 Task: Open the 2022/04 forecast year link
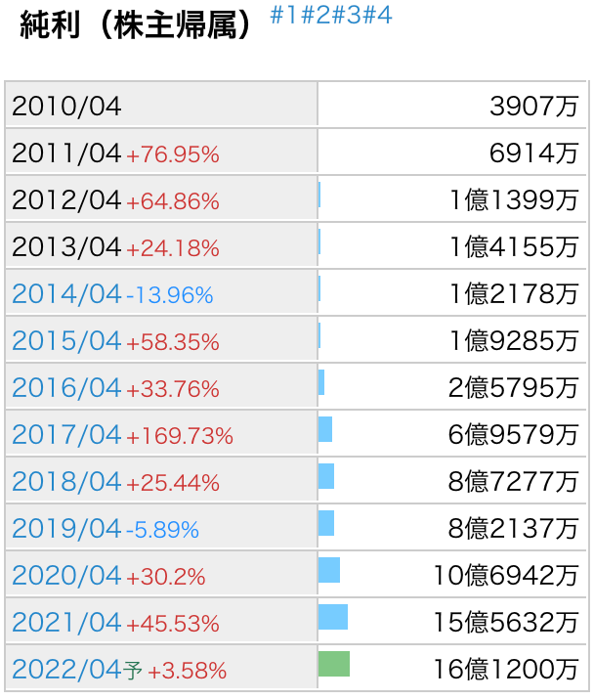click(x=66, y=669)
